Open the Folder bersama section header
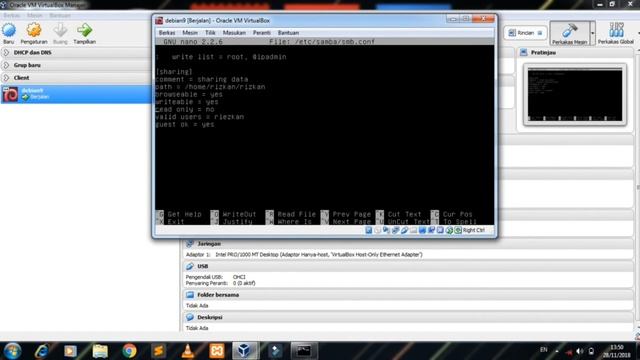The image size is (640, 360). click(x=408, y=295)
